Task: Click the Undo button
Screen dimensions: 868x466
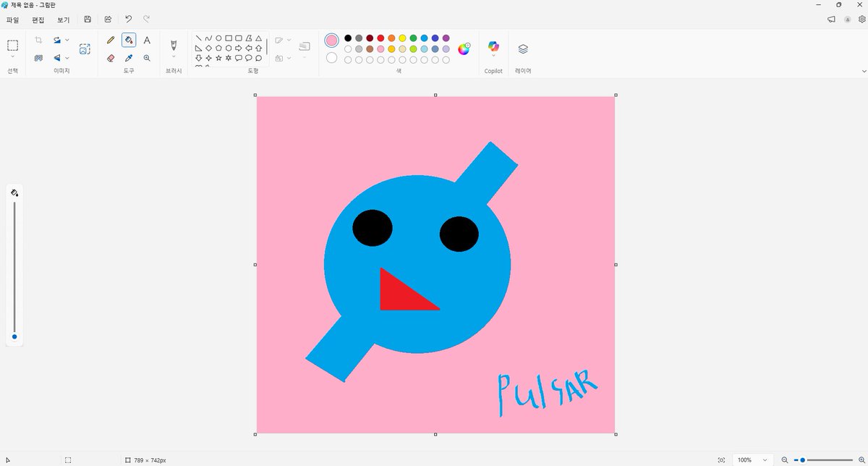Action: [x=128, y=19]
